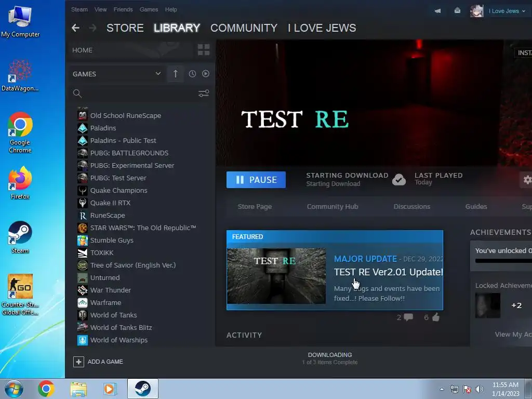Image resolution: width=532 pixels, height=399 pixels.
Task: Open the Friends menu
Action: (x=123, y=9)
